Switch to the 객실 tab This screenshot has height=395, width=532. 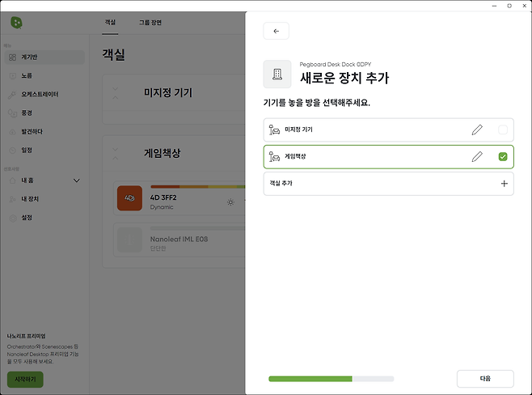point(110,23)
